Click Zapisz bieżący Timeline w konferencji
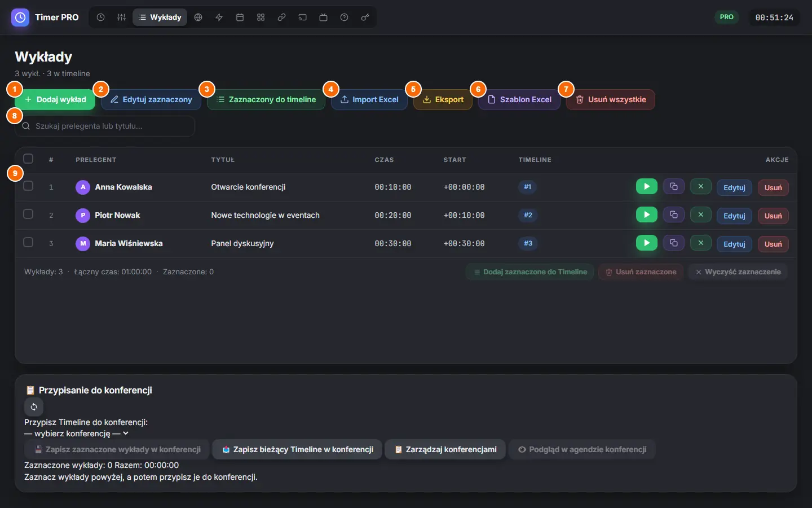The height and width of the screenshot is (508, 812). tap(297, 449)
